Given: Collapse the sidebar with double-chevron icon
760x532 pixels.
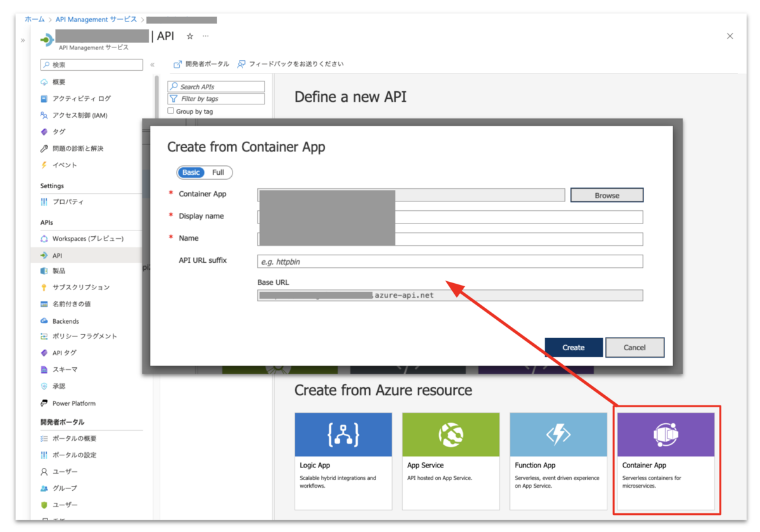Looking at the screenshot, I should point(152,65).
